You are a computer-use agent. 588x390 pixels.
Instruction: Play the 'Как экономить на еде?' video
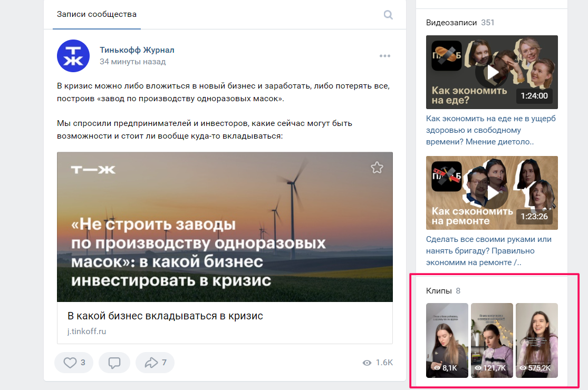point(491,72)
